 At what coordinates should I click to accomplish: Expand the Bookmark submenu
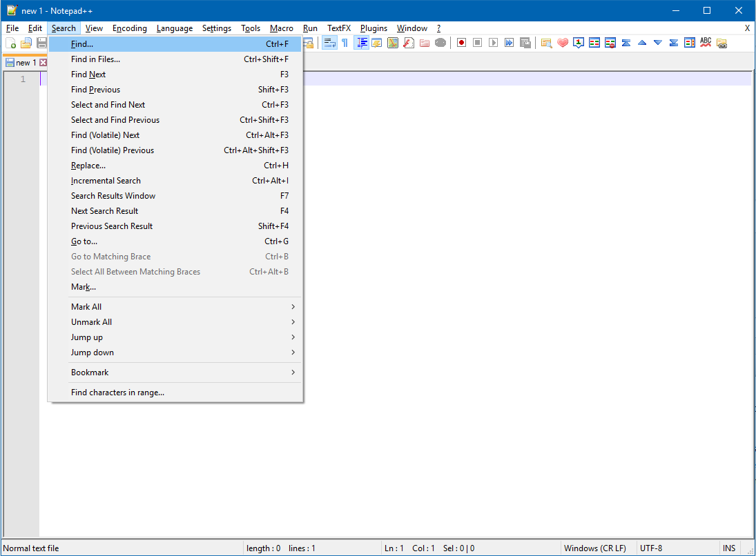pyautogui.click(x=175, y=373)
